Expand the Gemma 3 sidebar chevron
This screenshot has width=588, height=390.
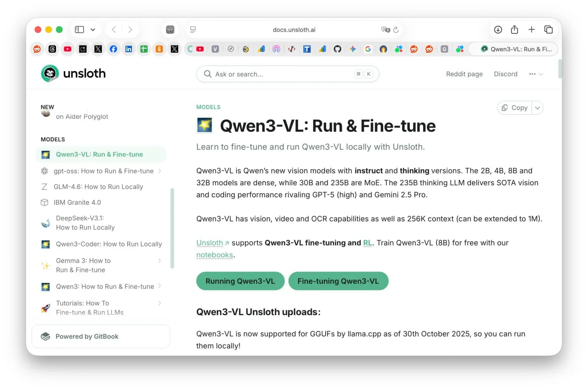tap(159, 261)
